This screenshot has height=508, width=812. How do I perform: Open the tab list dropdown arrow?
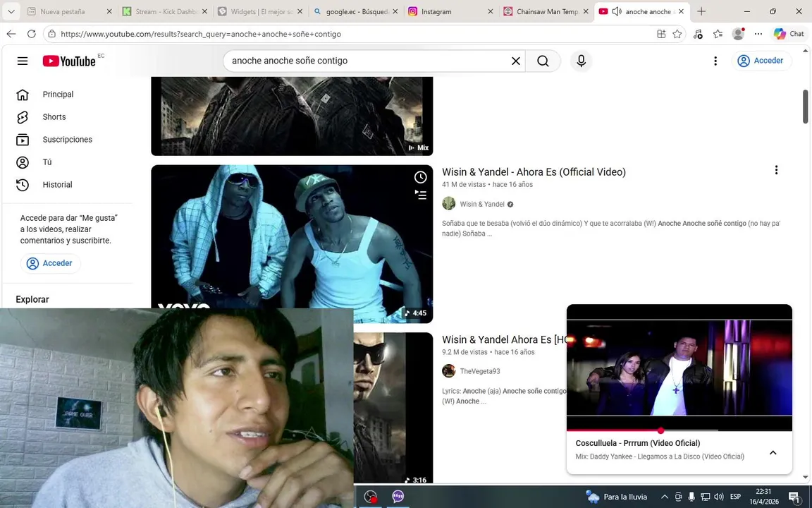(11, 11)
